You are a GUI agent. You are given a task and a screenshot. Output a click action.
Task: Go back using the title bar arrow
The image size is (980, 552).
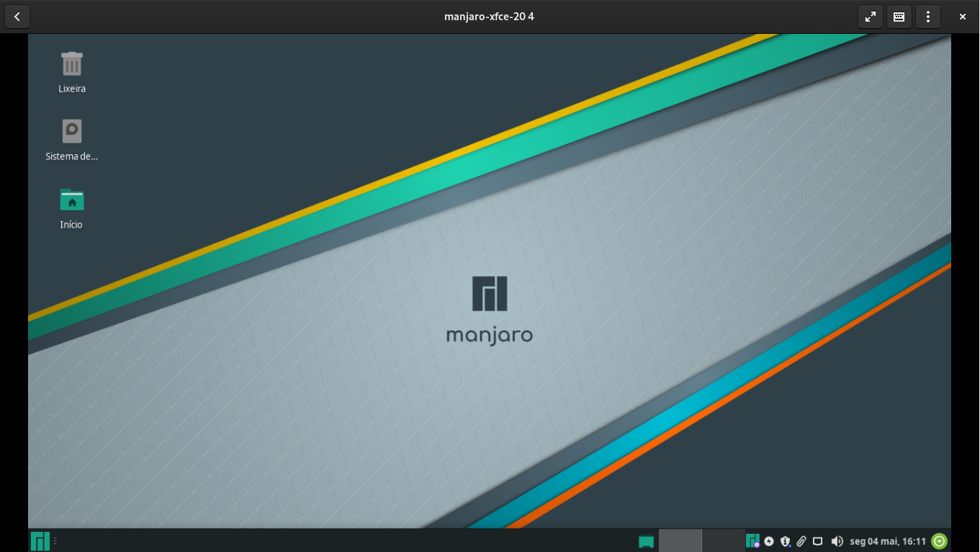click(x=17, y=16)
